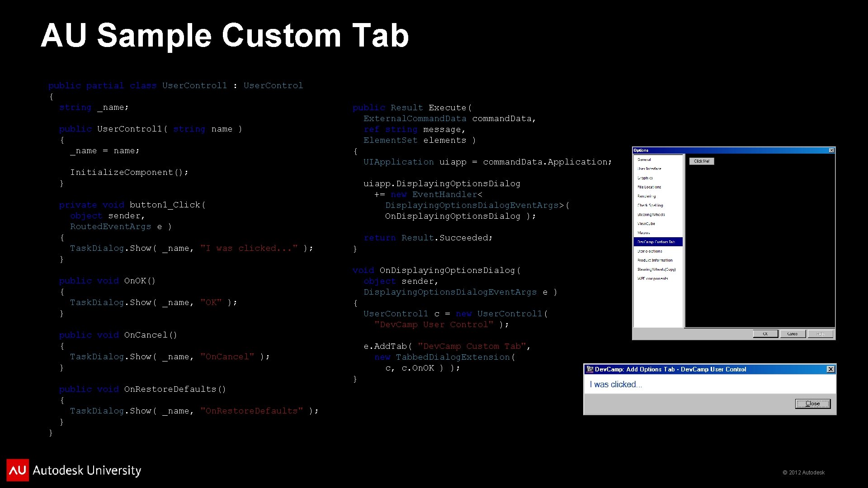Image resolution: width=868 pixels, height=488 pixels.
Task: Click the Autodesk University AU logo
Action: [18, 470]
